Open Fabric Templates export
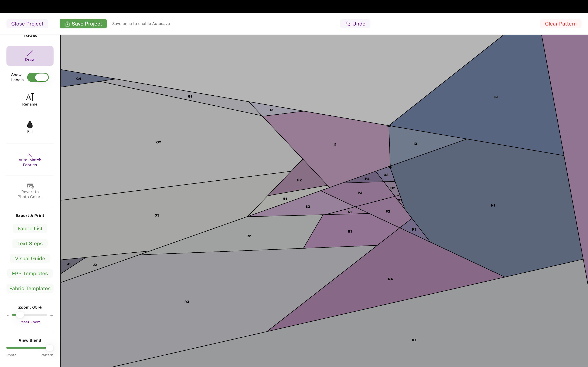 point(30,288)
